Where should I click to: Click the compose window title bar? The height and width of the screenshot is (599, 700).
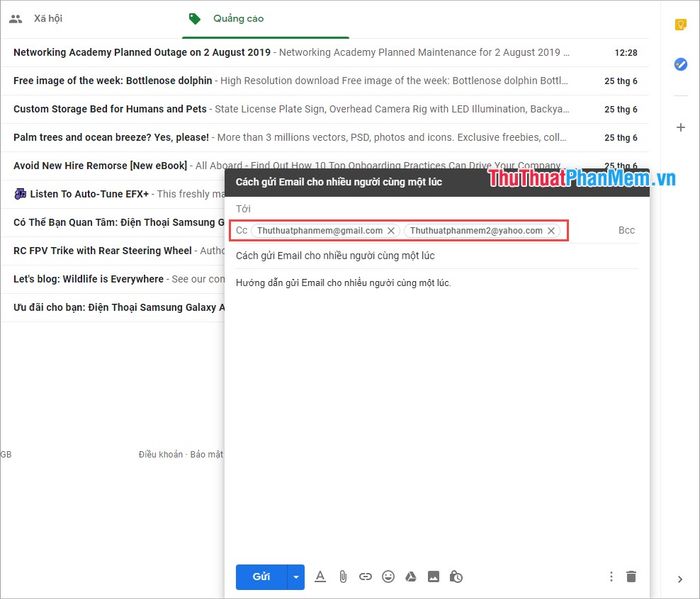(x=437, y=182)
